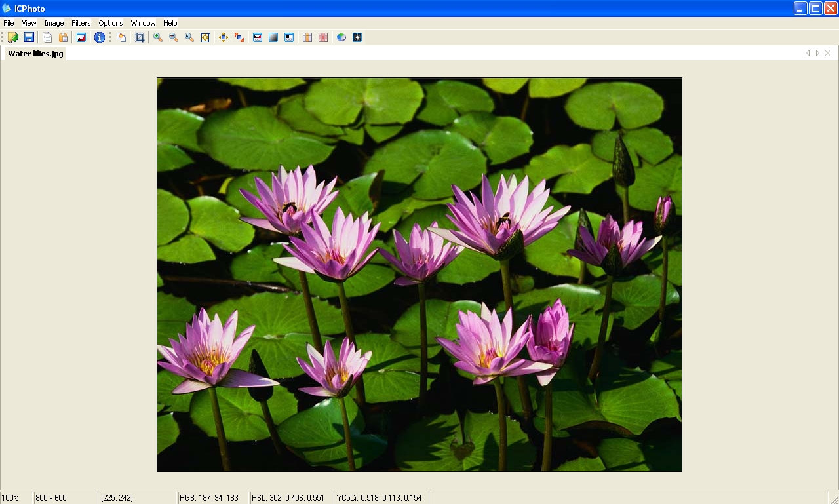Click the Fit to window zoom icon
Image resolution: width=839 pixels, height=504 pixels.
[x=205, y=37]
